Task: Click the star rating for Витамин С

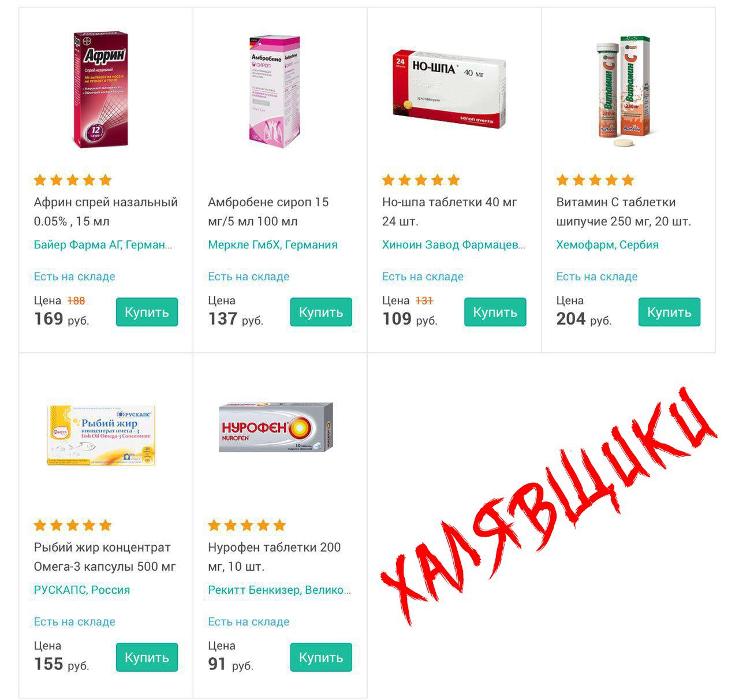Action: click(x=595, y=180)
